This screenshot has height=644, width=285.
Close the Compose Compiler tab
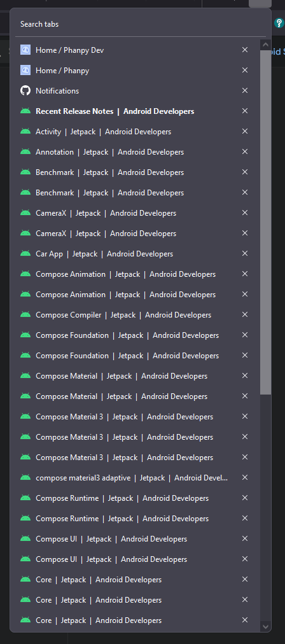(245, 314)
